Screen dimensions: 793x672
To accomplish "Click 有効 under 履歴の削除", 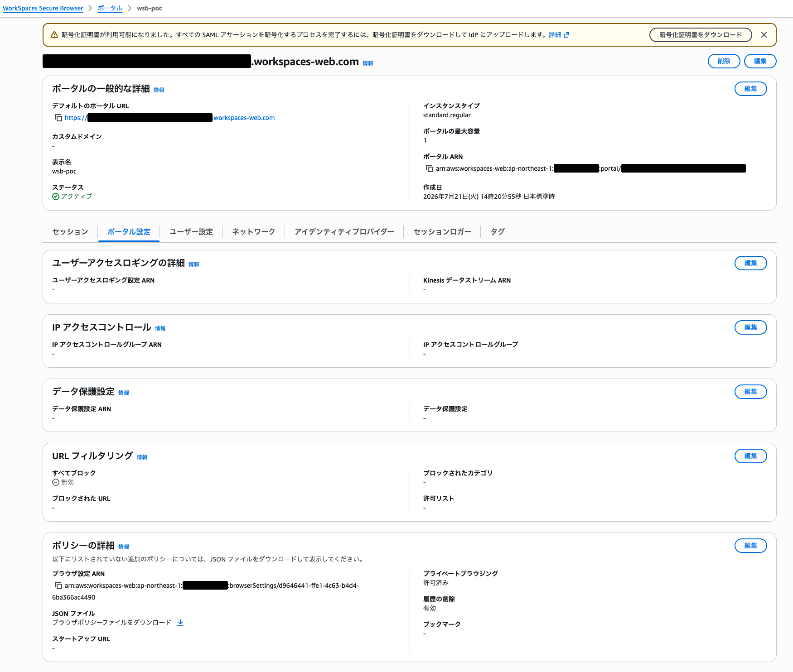I will pos(430,608).
